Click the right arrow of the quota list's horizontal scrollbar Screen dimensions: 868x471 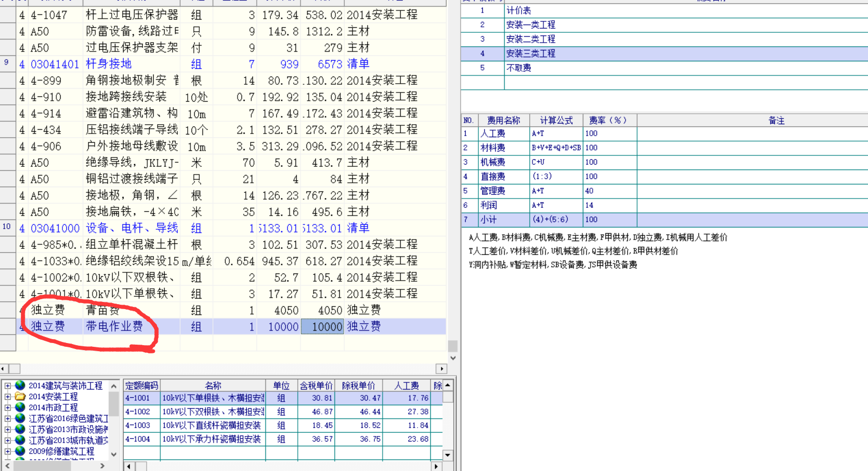click(436, 466)
